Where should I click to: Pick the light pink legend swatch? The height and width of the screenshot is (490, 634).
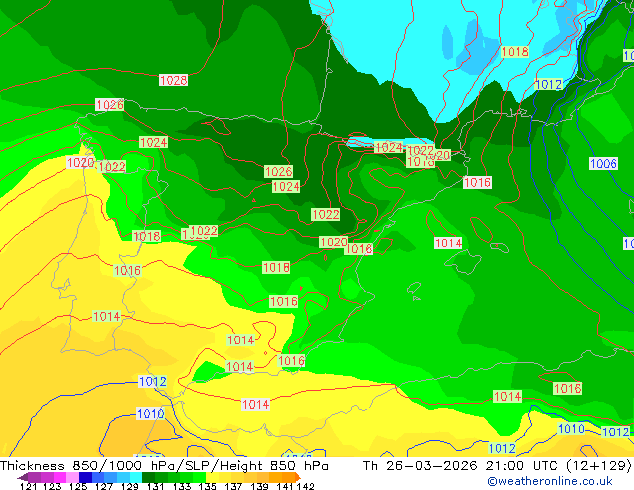tap(72, 477)
